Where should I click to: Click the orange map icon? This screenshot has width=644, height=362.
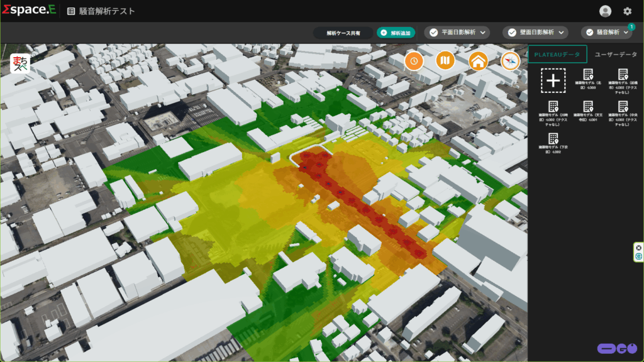point(446,61)
